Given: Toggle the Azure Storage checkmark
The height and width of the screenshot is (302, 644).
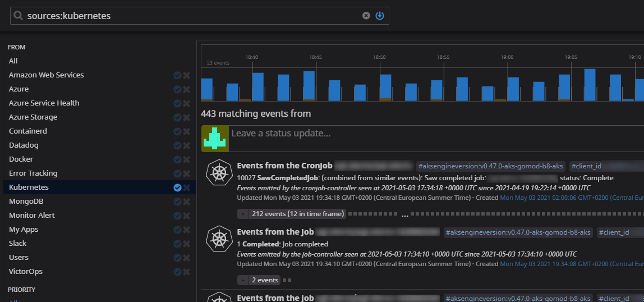Looking at the screenshot, I should tap(177, 117).
